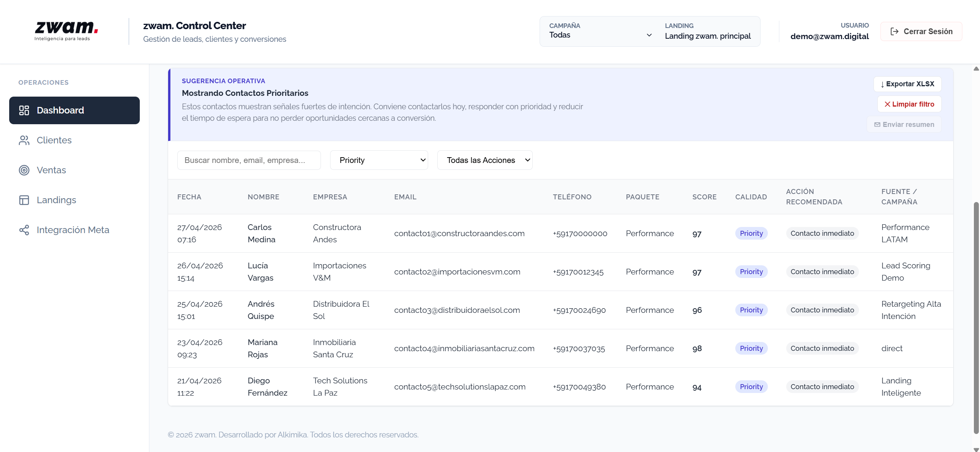Viewport: 980px width, 452px height.
Task: Go to Clientes in sidebar
Action: point(74,140)
